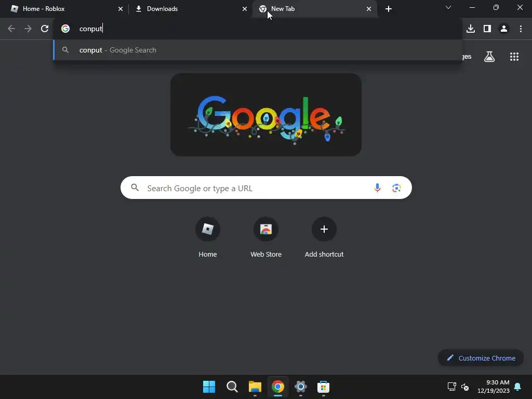
Task: Click the muted volume tray icon
Action: [465, 387]
